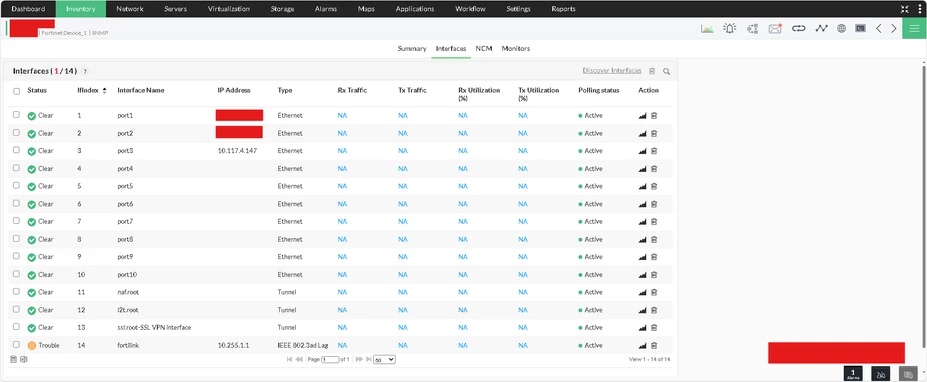Screen dimensions: 927x382
Task: Open the graph icon for fortilink row
Action: [643, 345]
